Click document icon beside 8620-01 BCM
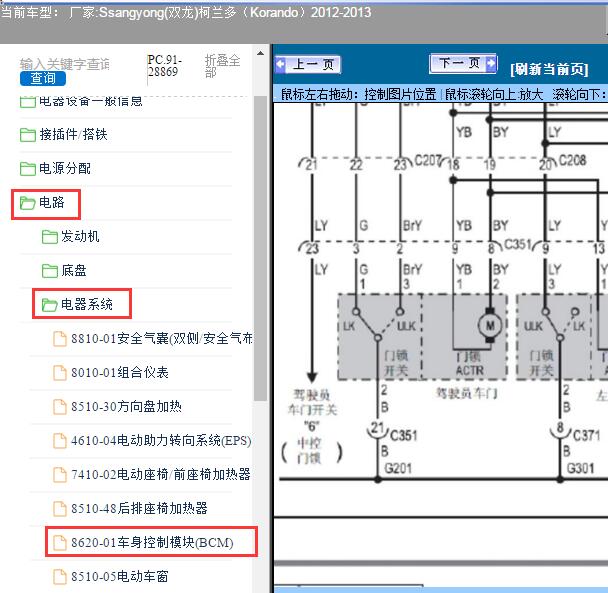 coord(60,543)
